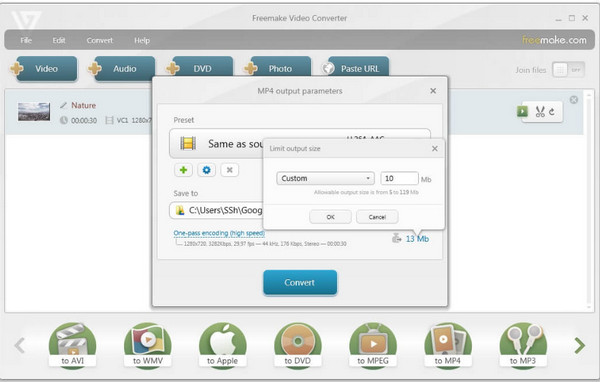Close the MP4 output parameters dialog
This screenshot has height=382, width=600.
click(x=433, y=91)
